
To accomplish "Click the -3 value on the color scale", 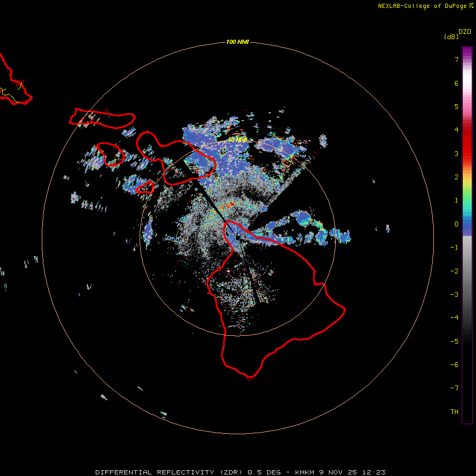I will [454, 295].
